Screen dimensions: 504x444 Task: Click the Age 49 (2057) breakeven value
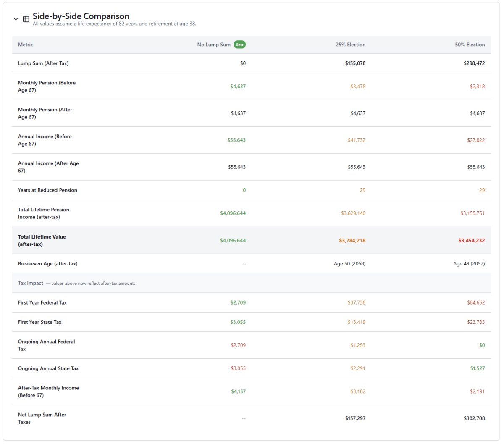[x=469, y=264]
